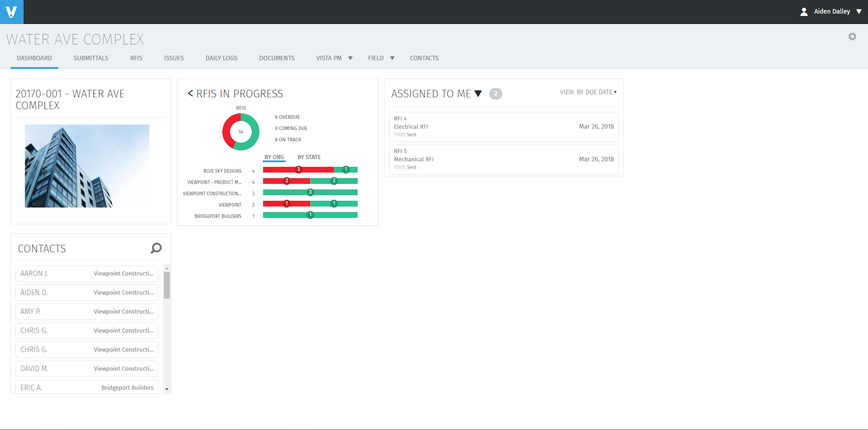Click the "BRIDGEPORT BUILDERS" org label

pyautogui.click(x=218, y=217)
